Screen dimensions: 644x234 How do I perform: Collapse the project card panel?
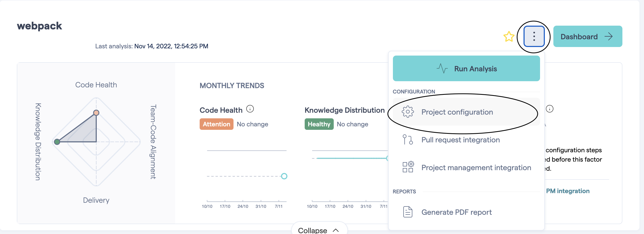coord(319,230)
